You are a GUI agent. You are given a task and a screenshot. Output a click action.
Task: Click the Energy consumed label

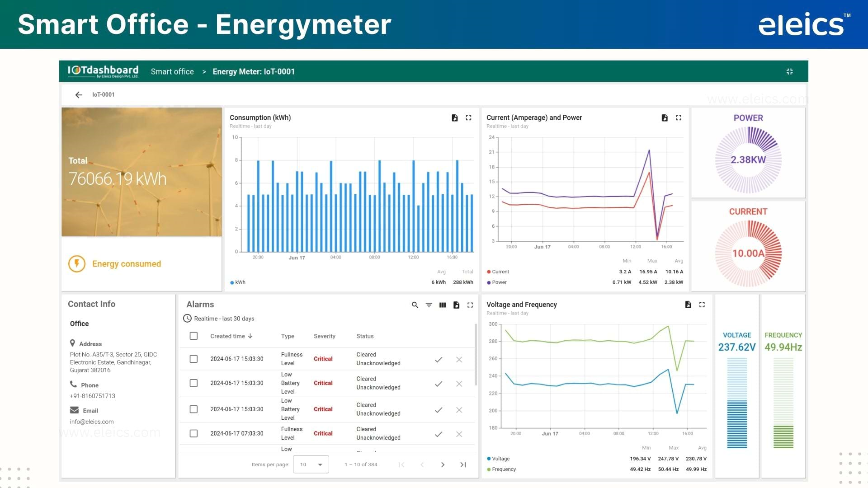pos(127,264)
